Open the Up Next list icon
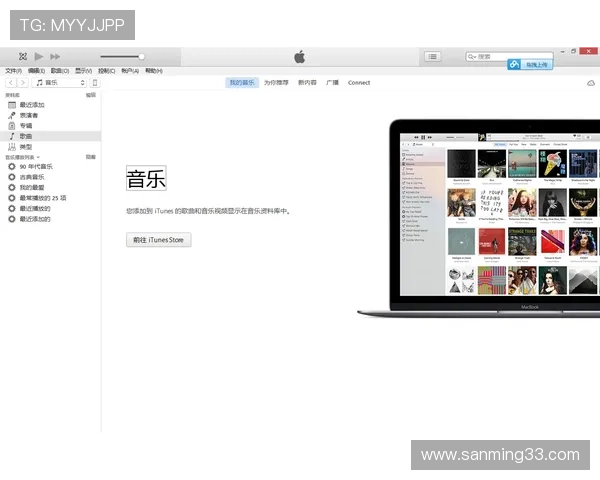The width and height of the screenshot is (600, 480). pos(433,57)
